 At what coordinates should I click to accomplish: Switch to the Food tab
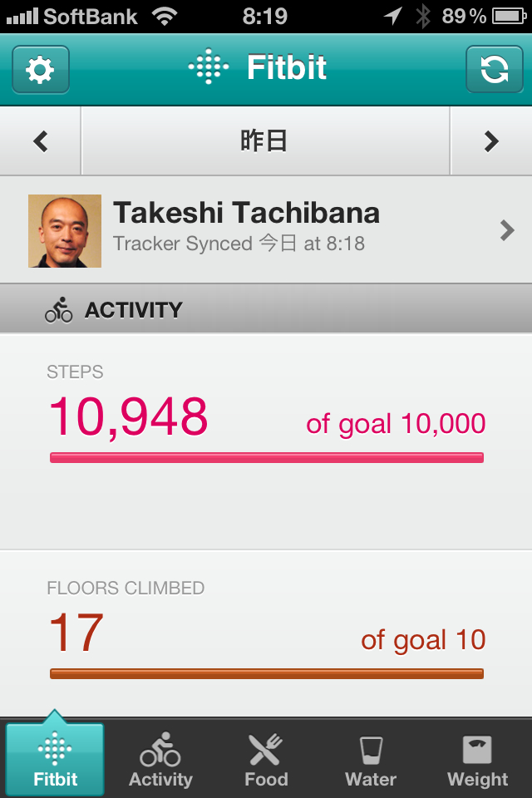[x=266, y=759]
